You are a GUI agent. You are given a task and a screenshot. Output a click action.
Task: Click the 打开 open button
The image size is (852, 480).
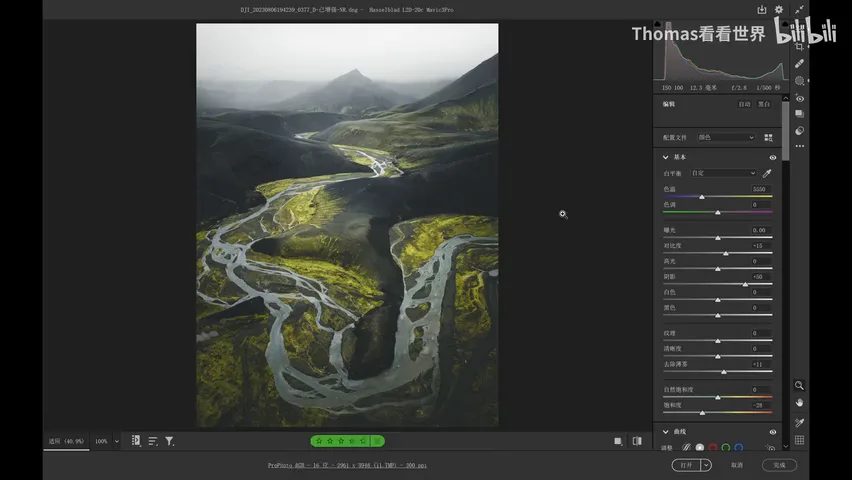click(x=686, y=465)
